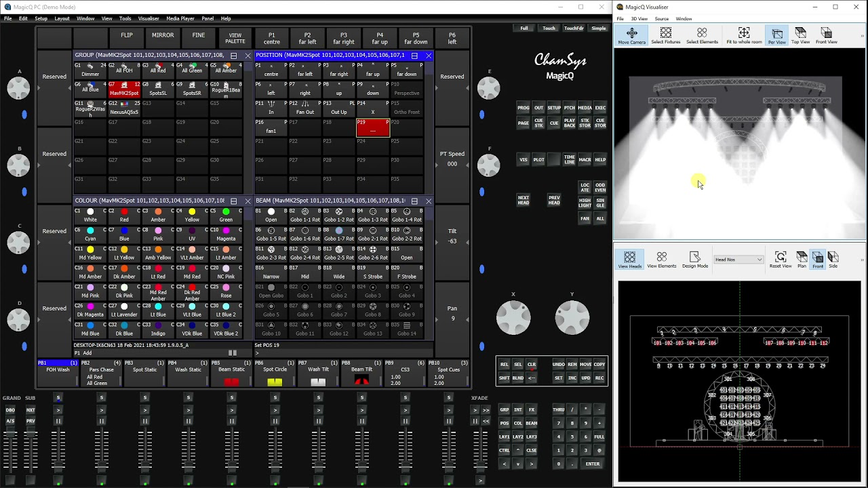Select S Strobe beam palette B19

click(373, 272)
